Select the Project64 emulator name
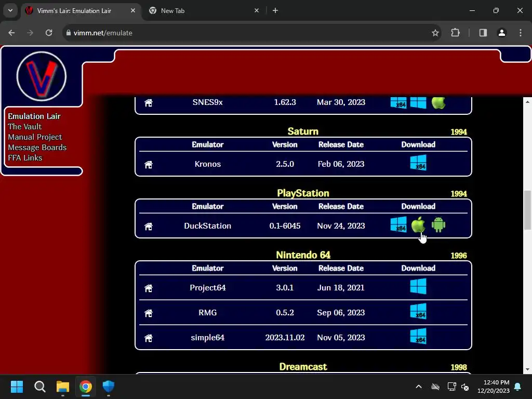 click(208, 287)
